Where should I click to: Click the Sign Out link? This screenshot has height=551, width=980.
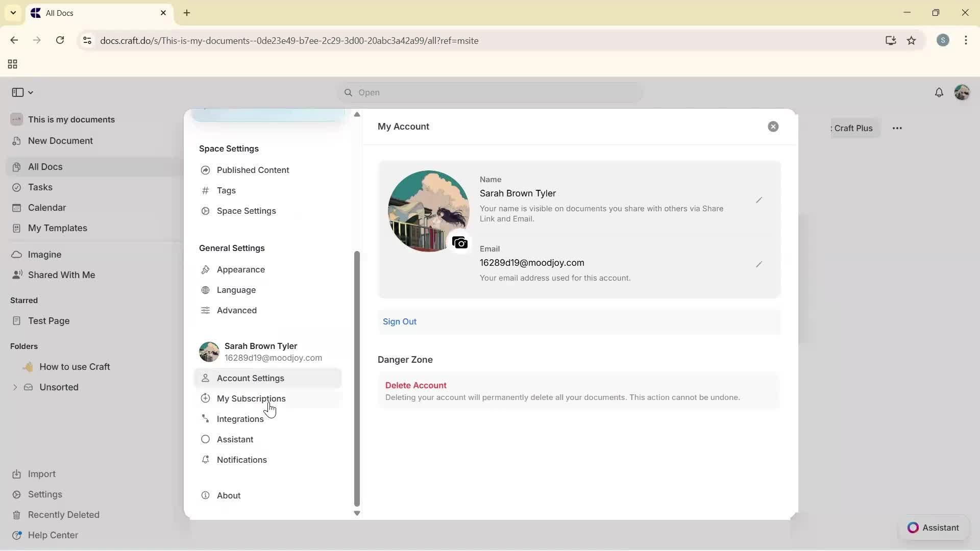pyautogui.click(x=400, y=321)
